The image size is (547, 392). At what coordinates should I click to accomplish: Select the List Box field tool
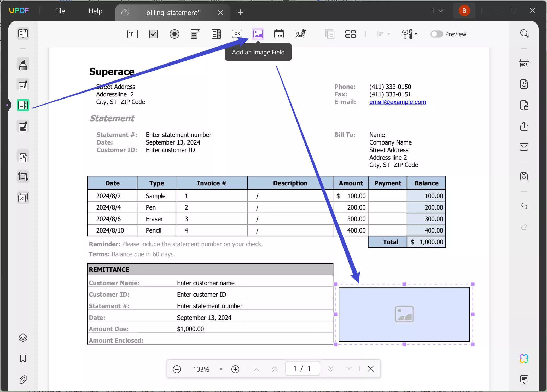click(x=216, y=34)
